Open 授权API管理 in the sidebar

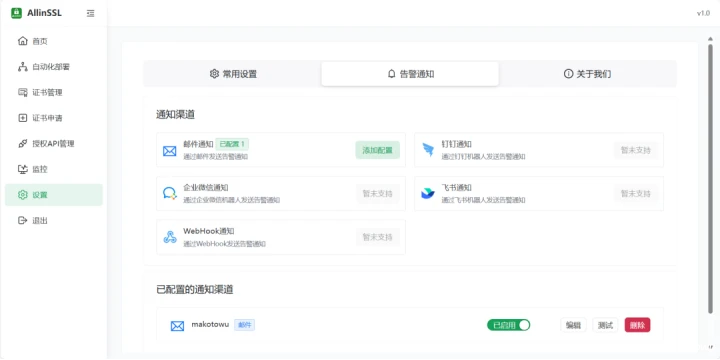pyautogui.click(x=54, y=144)
